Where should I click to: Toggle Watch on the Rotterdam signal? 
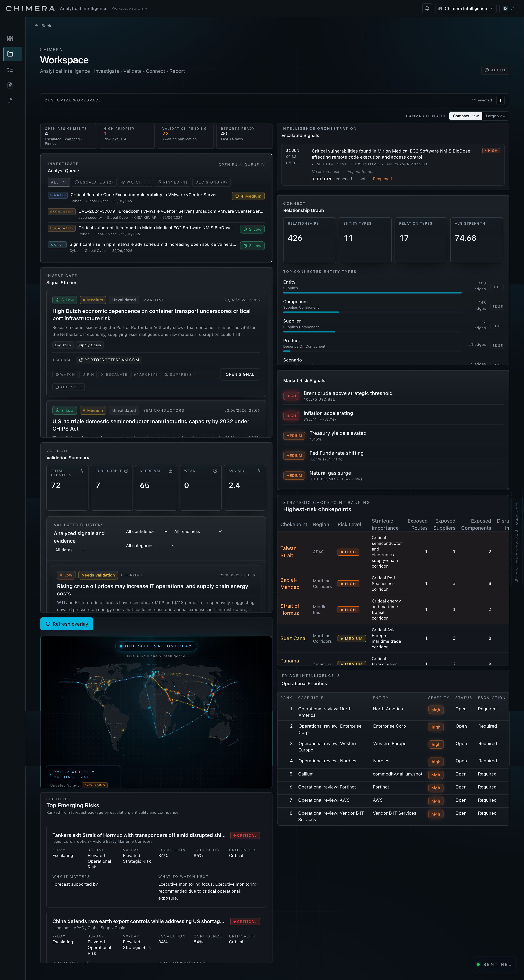pos(65,375)
